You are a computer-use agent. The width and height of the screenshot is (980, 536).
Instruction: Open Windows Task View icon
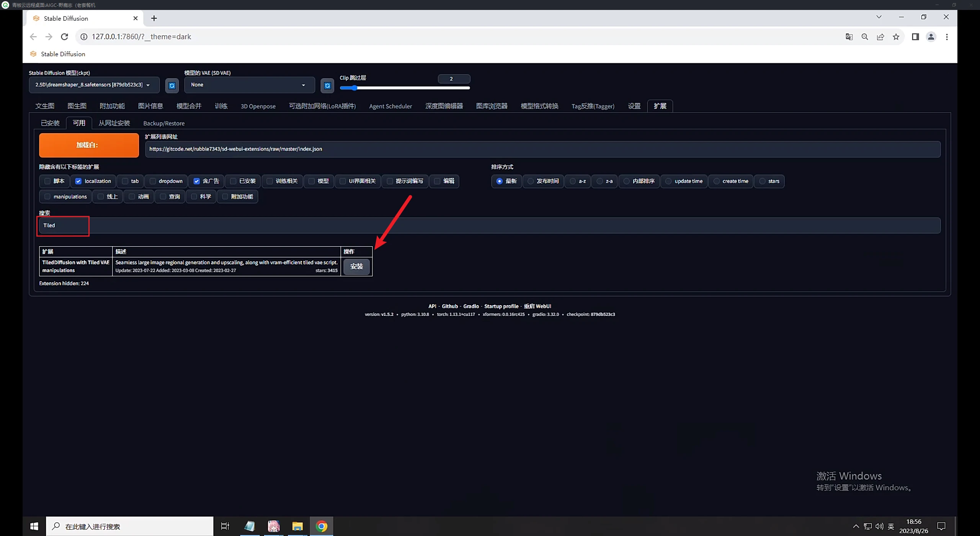pyautogui.click(x=225, y=526)
